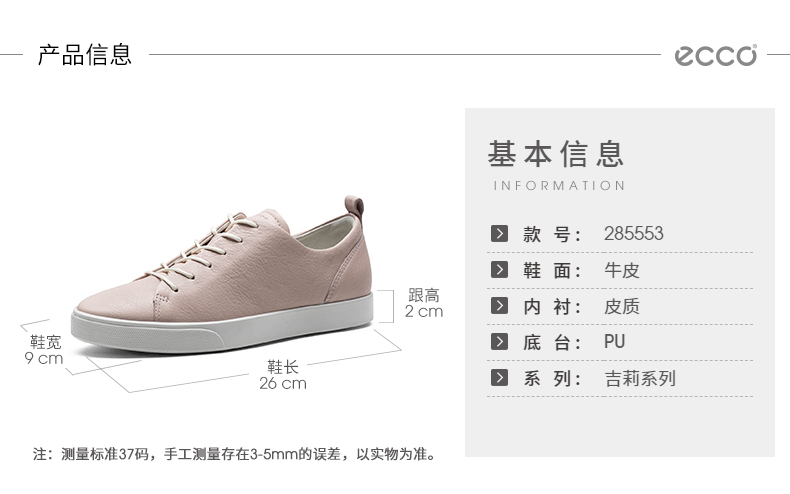The height and width of the screenshot is (494, 790).
Task: Select the 基本信息 panel heading
Action: [x=556, y=154]
